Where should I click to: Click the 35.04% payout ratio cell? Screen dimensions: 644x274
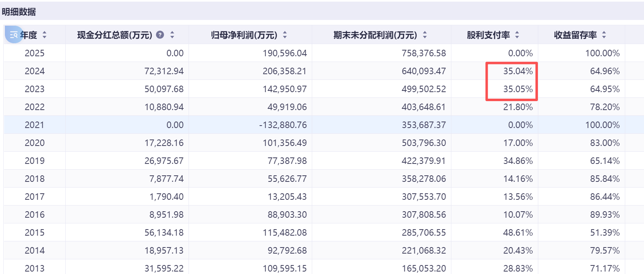click(x=517, y=71)
